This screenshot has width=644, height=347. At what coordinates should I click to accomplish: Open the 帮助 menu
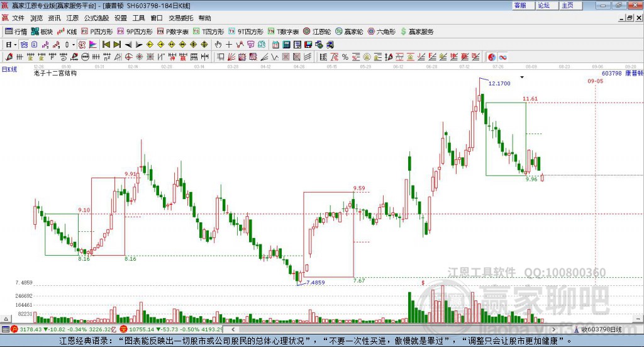[x=204, y=18]
